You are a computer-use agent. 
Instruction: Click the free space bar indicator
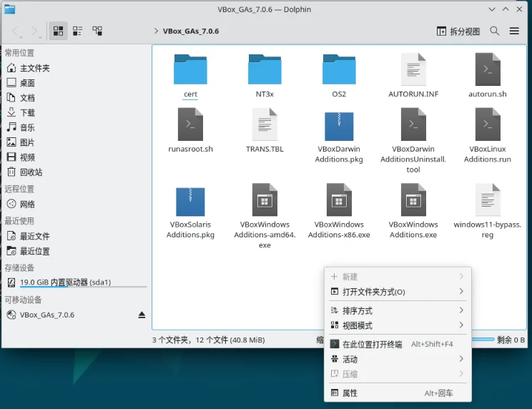tap(483, 340)
